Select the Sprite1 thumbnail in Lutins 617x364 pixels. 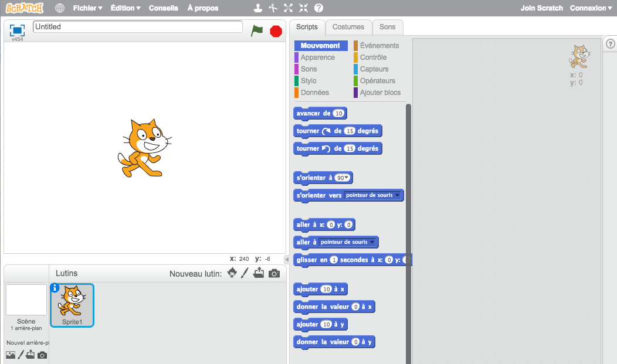[x=72, y=305]
